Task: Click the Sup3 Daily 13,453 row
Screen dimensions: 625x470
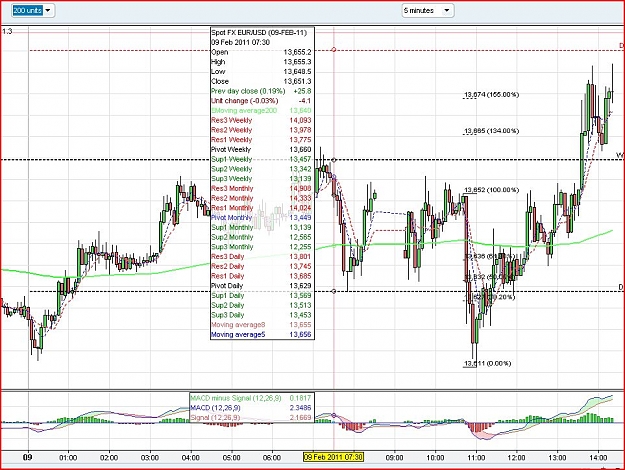Action: click(261, 315)
